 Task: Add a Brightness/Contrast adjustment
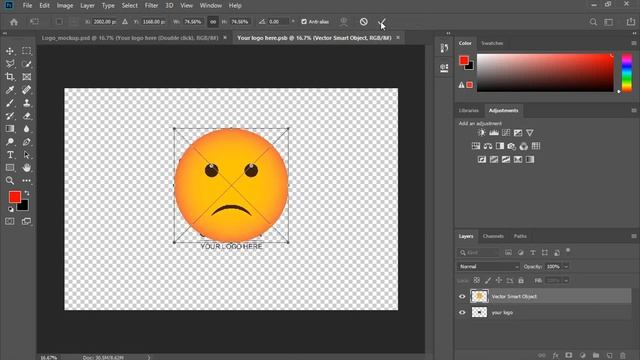pos(482,133)
